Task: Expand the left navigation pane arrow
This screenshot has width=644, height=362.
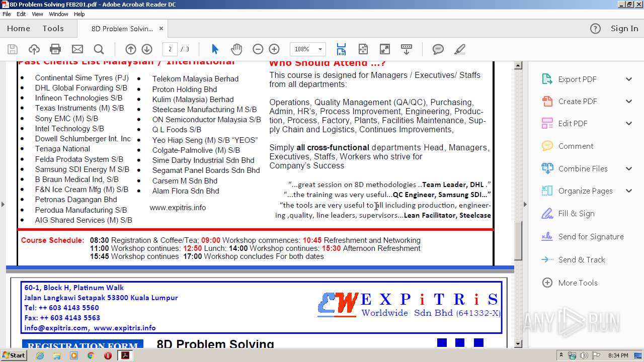Action: pos(3,204)
